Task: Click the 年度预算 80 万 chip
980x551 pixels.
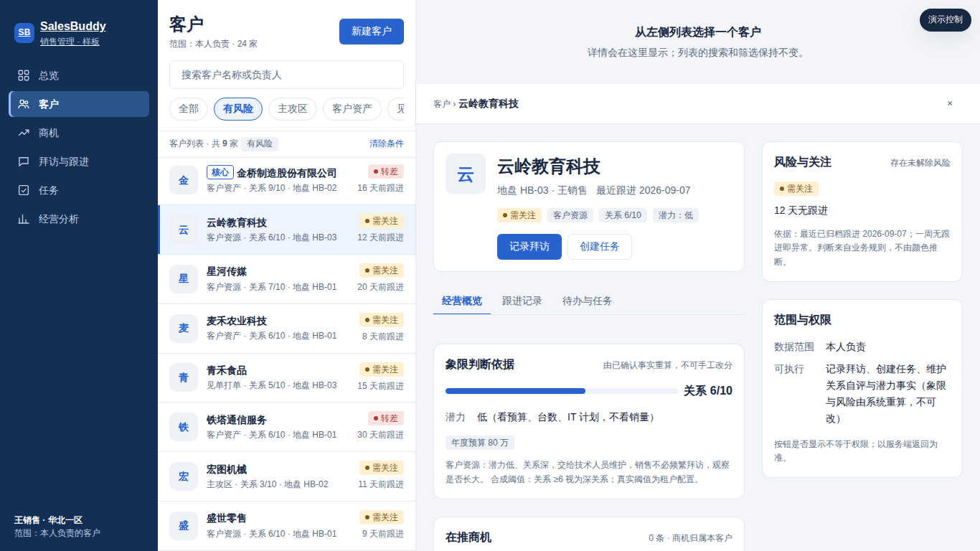Action: tap(480, 443)
